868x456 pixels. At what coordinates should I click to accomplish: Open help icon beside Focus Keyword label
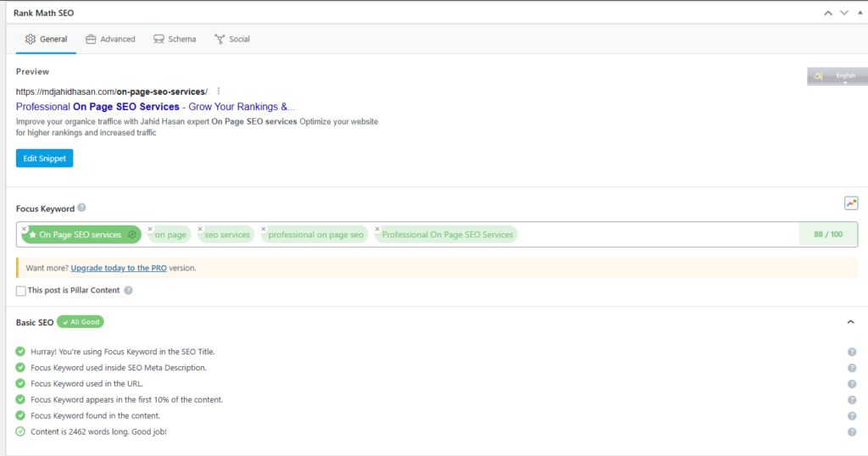click(81, 208)
